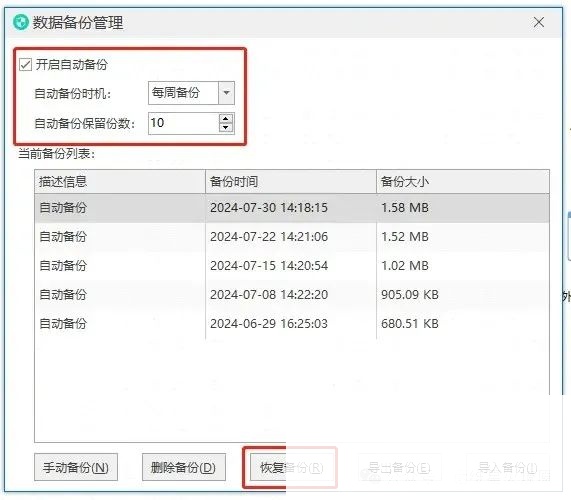Open the 自动备份时机 dropdown arrow
The image size is (571, 500).
click(x=226, y=93)
